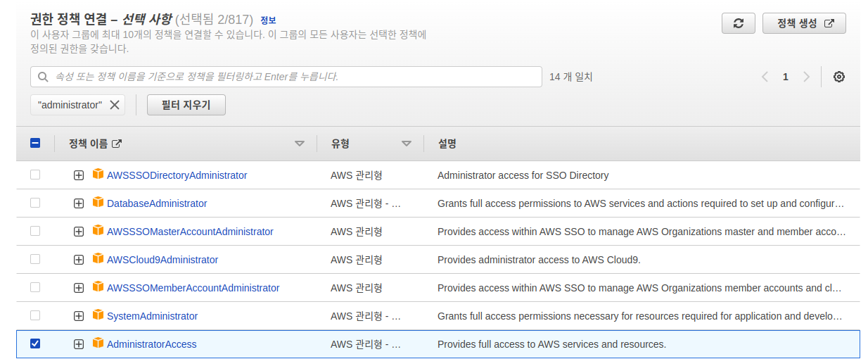Click the policy box icon for AWSSSOMasterAccountAdministrator

click(98, 230)
